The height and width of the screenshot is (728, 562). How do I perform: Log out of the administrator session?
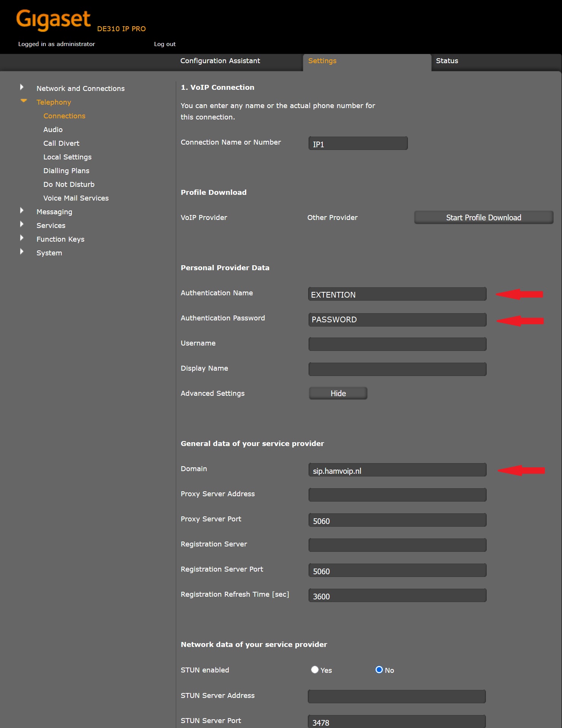pyautogui.click(x=165, y=44)
